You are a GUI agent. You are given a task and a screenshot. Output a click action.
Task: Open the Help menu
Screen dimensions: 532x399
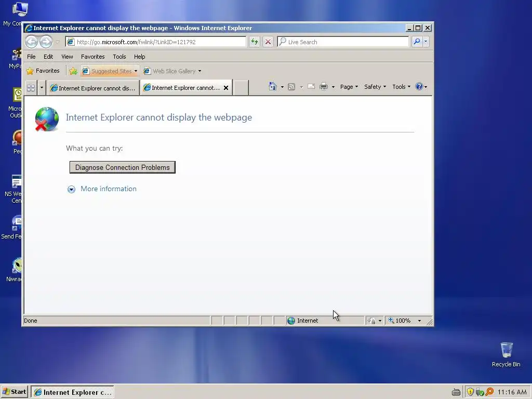pos(139,57)
